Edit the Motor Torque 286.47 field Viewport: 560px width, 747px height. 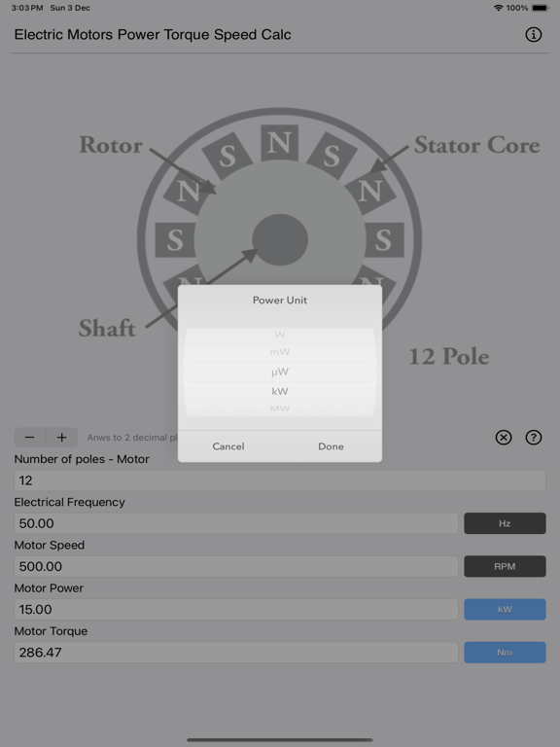(236, 653)
